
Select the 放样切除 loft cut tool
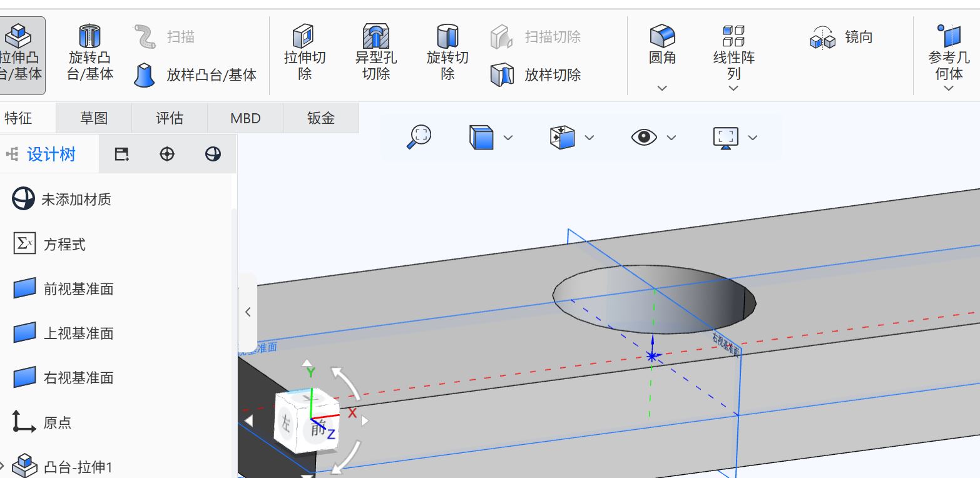point(536,75)
